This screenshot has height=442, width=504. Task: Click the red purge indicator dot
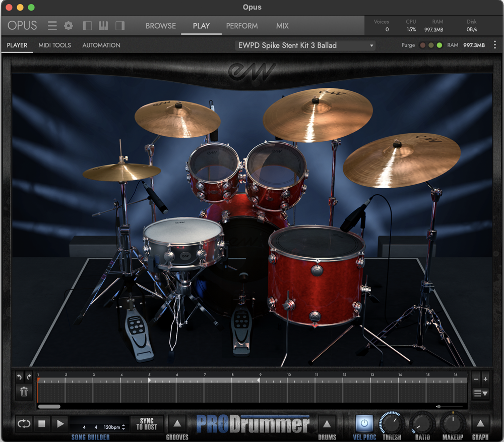[x=423, y=45]
